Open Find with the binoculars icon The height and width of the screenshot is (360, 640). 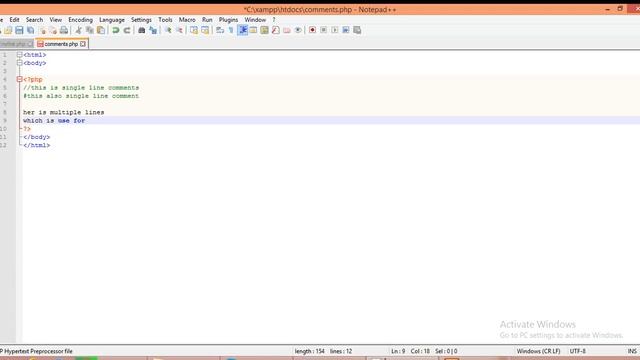coord(142,30)
